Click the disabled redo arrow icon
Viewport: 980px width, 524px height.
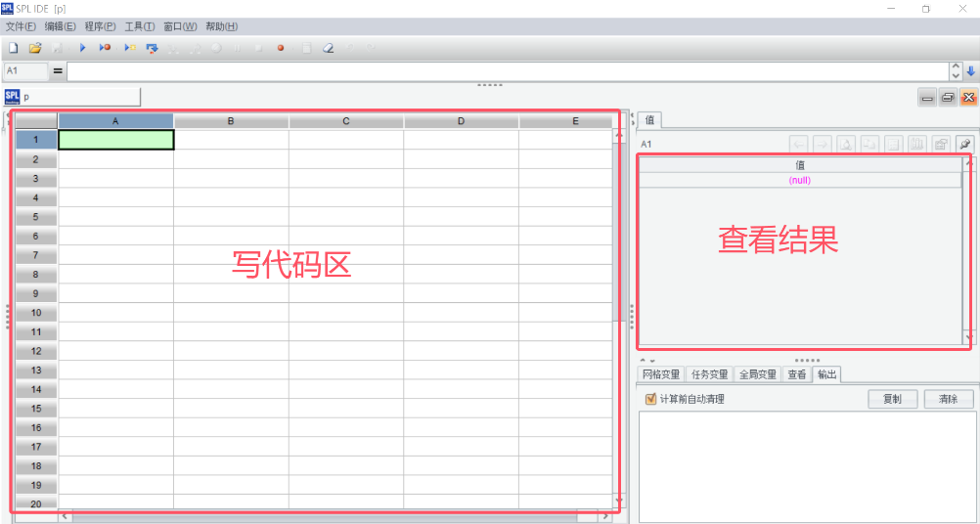370,48
